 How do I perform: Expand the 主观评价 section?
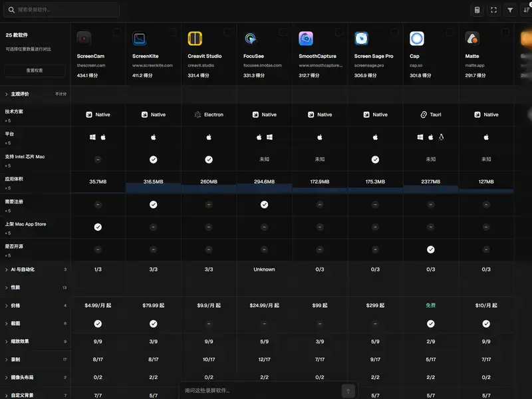35,94
